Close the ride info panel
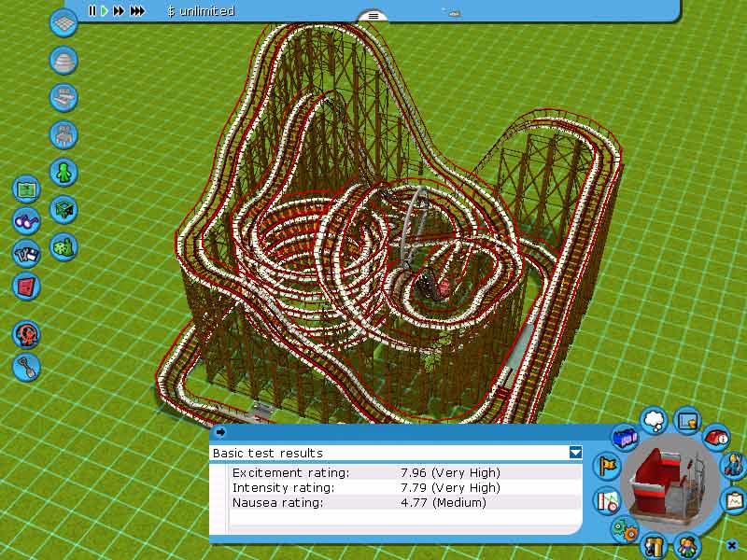Image resolution: width=747 pixels, height=560 pixels. click(x=731, y=545)
